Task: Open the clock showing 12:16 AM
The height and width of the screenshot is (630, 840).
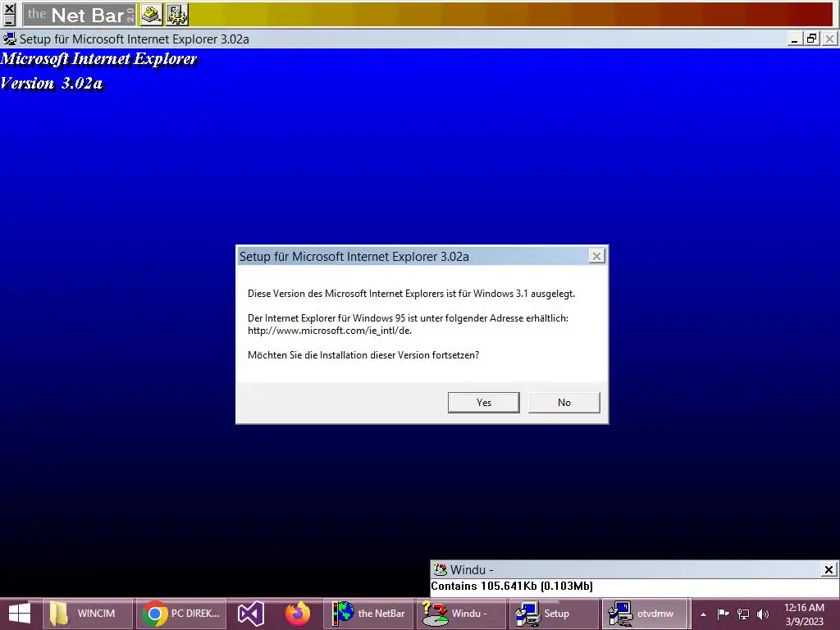Action: tap(804, 614)
